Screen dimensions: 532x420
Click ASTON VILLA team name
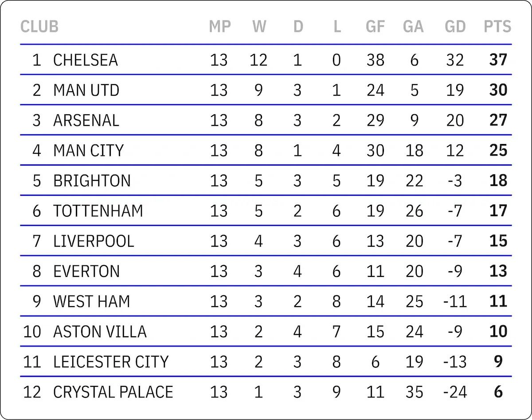tap(100, 331)
